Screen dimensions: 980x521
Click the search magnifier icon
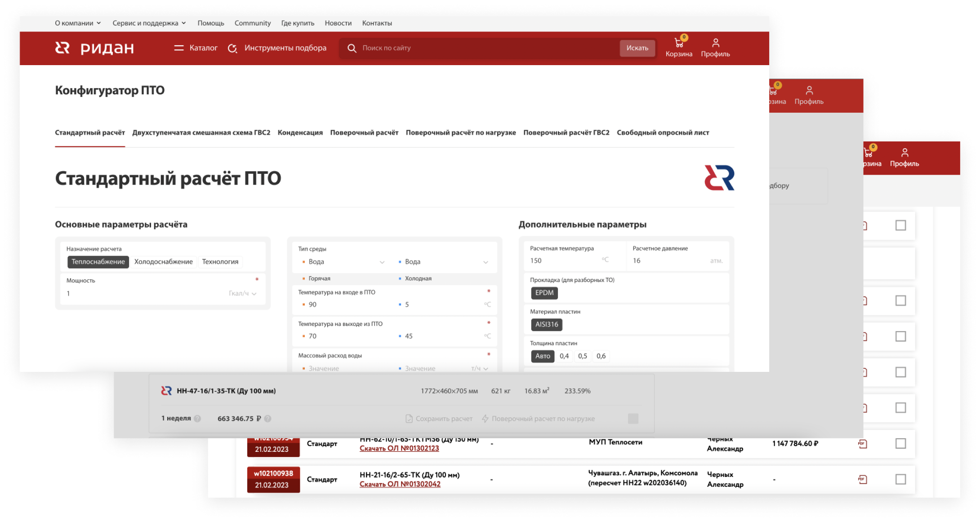352,48
